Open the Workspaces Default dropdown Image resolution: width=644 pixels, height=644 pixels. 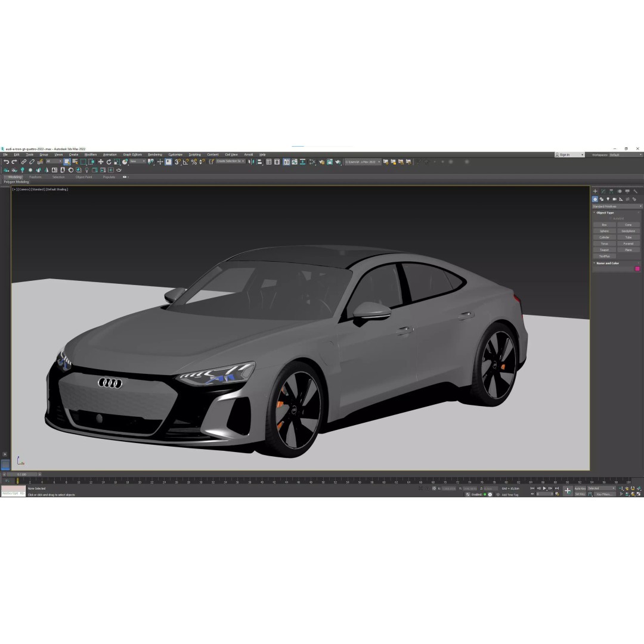625,155
